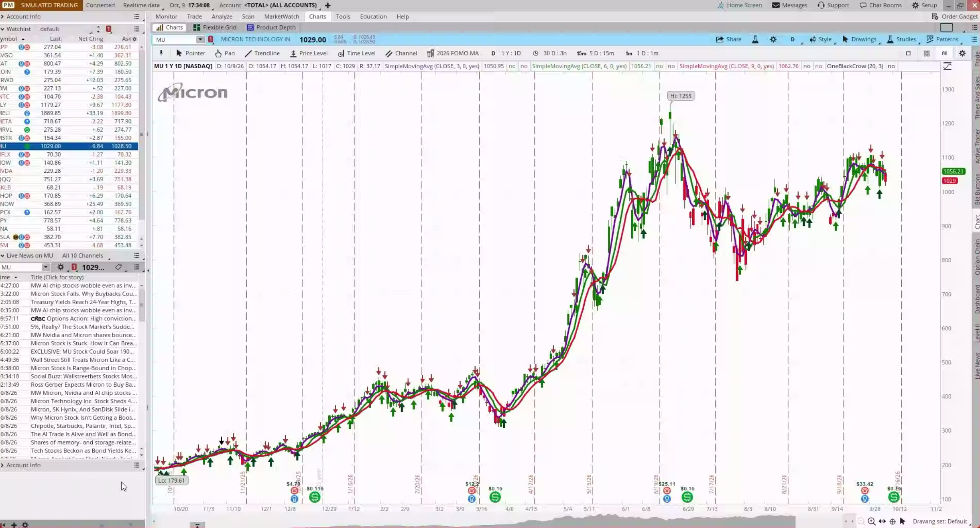Go to the Home Screen
Screen dimensions: 980x528
click(x=739, y=5)
